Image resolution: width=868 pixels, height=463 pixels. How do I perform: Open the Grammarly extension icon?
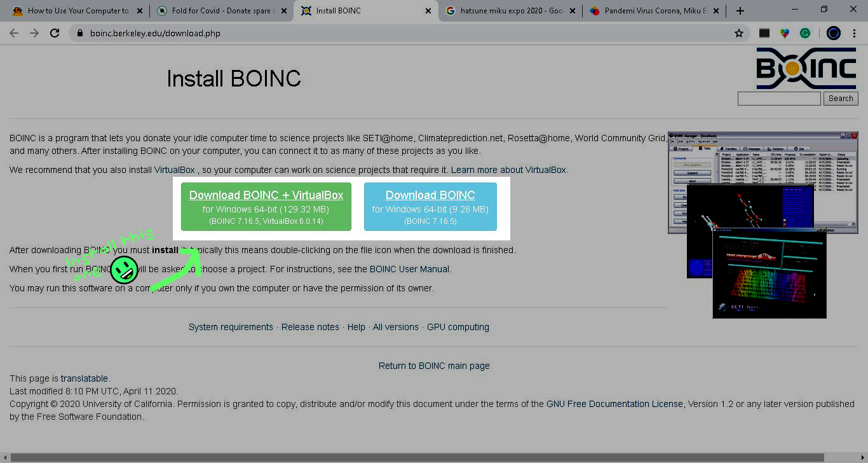pyautogui.click(x=805, y=33)
